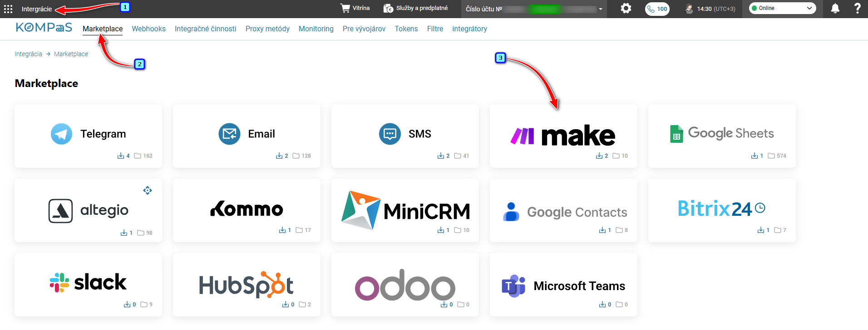Viewport: 868px width, 330px height.
Task: Open the Monitoring tab
Action: point(316,29)
